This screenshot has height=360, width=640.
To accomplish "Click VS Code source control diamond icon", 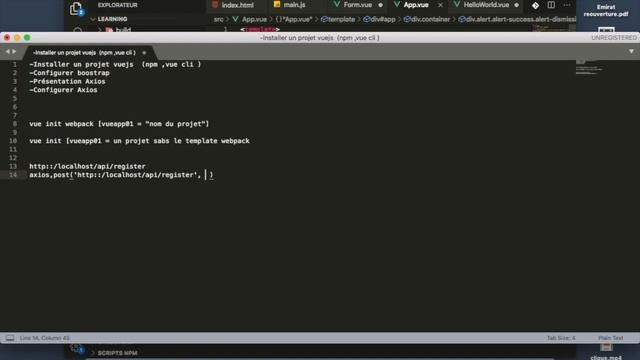I will [535, 5].
